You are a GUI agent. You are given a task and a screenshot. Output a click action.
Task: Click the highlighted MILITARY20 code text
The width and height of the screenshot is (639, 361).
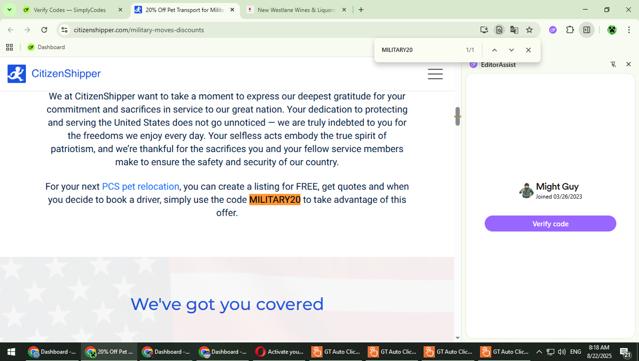click(x=275, y=200)
